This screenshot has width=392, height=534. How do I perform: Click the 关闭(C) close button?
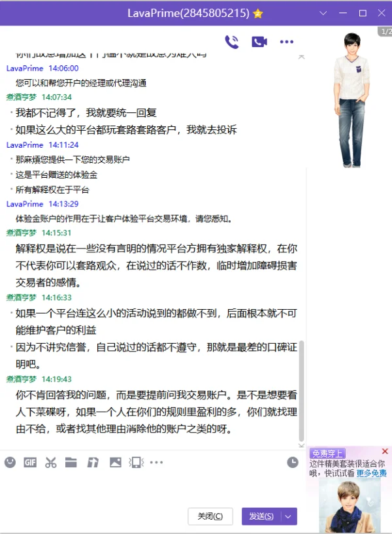pos(210,516)
